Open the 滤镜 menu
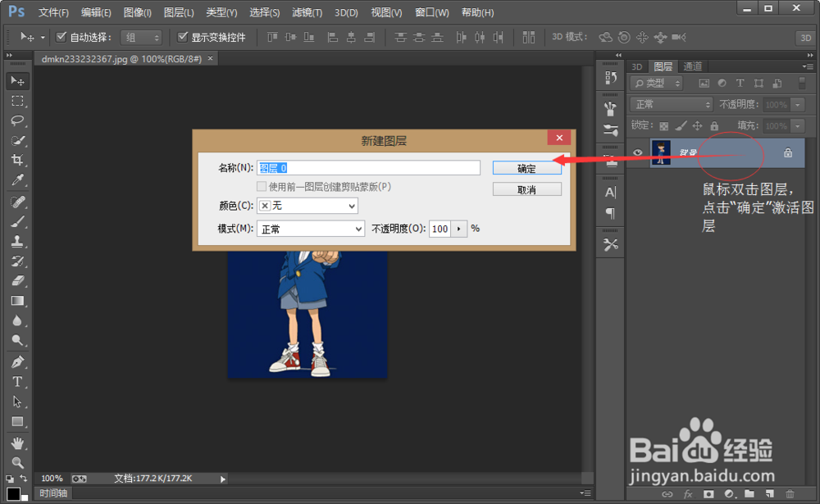820x504 pixels. [x=307, y=12]
